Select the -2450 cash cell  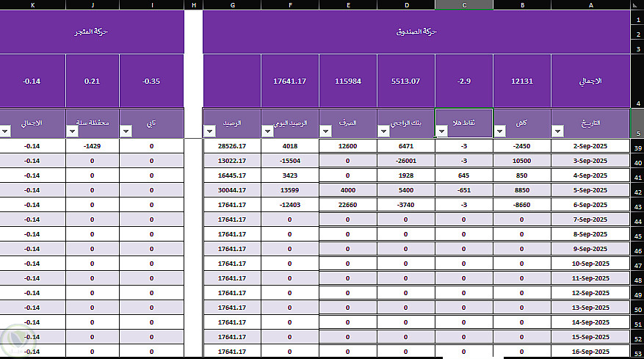point(522,146)
